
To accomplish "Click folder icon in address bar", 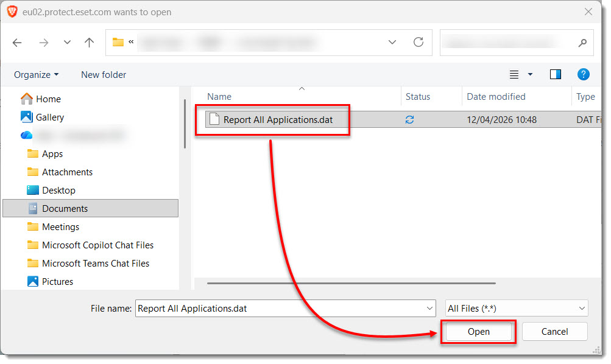I will click(x=118, y=42).
